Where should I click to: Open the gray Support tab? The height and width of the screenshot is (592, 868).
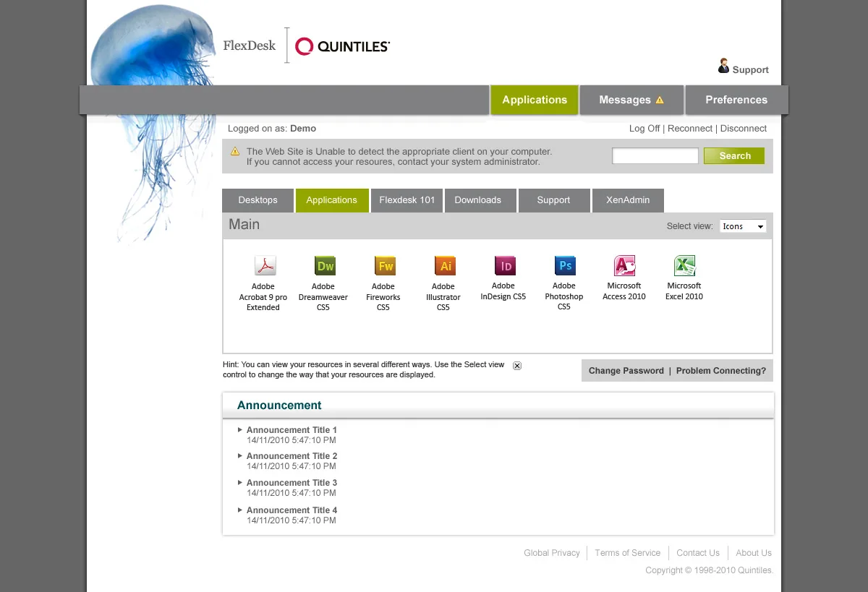tap(554, 200)
